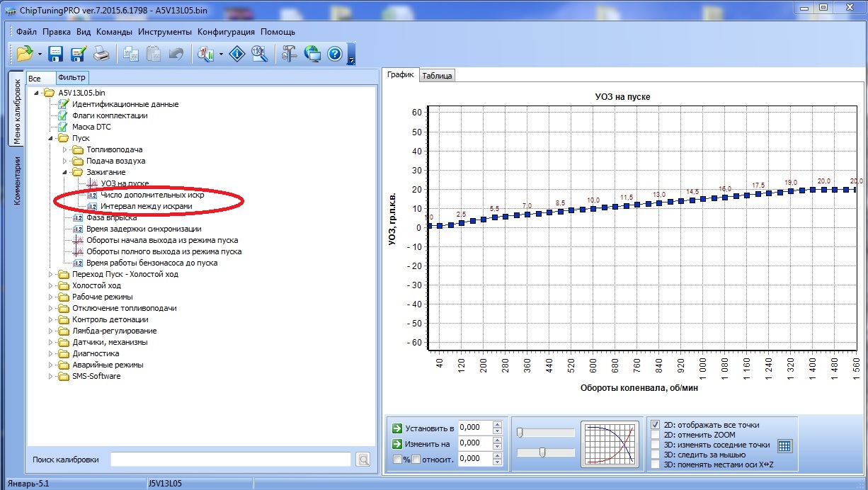The image size is (868, 490).
Task: Enable '3D: следить за мышью' checkbox
Action: point(656,455)
